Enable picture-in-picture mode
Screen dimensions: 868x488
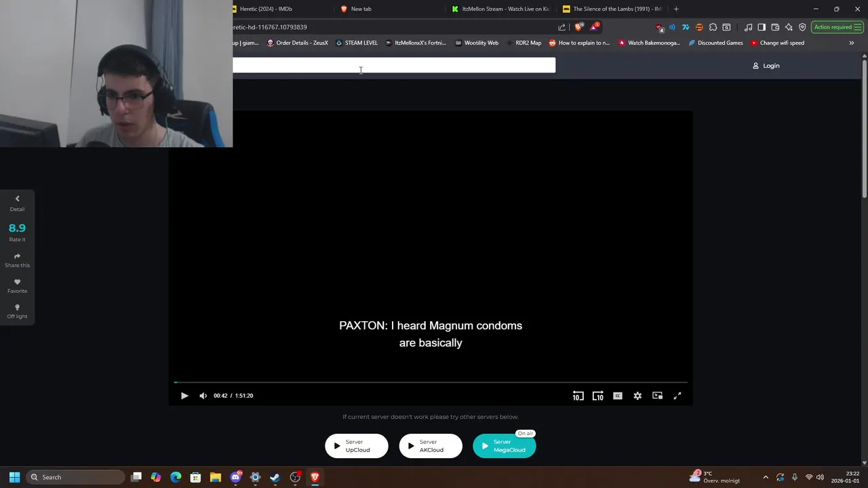click(657, 396)
